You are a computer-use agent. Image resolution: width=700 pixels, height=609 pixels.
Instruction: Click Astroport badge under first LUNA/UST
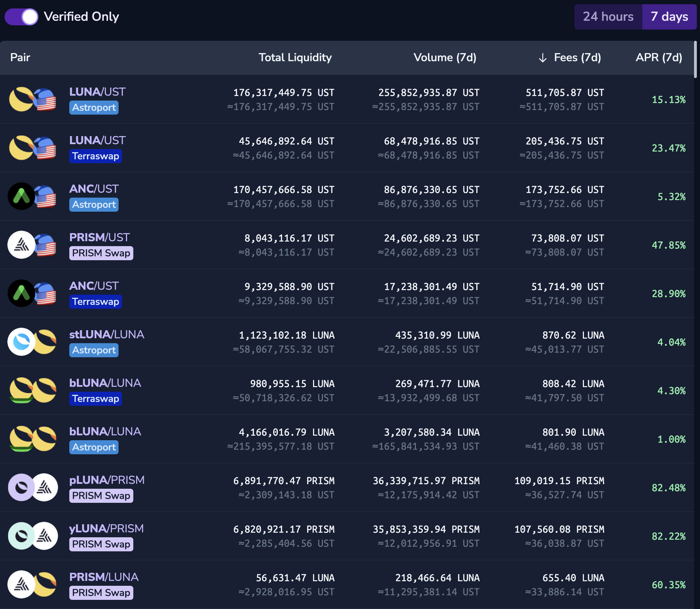94,108
